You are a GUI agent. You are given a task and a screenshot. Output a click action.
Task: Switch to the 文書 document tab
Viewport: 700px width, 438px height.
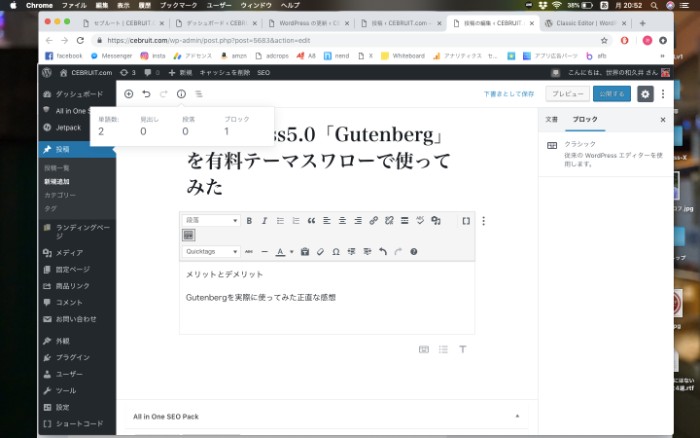point(551,119)
